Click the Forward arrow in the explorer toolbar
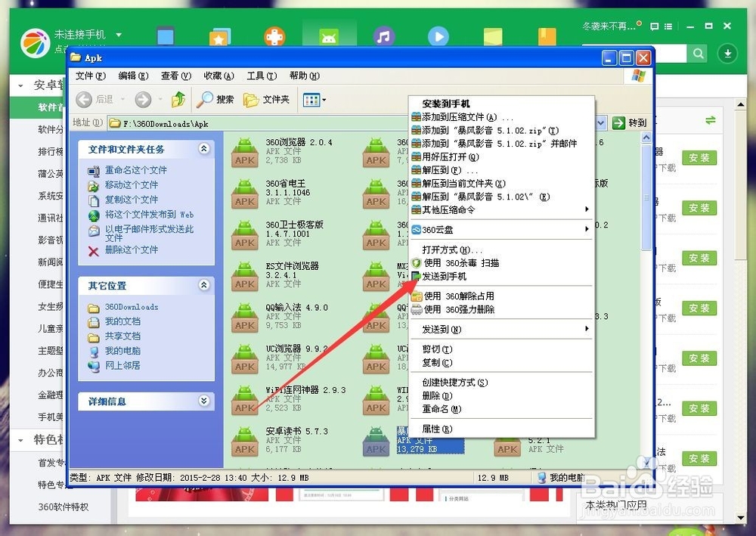This screenshot has width=756, height=536. point(143,100)
